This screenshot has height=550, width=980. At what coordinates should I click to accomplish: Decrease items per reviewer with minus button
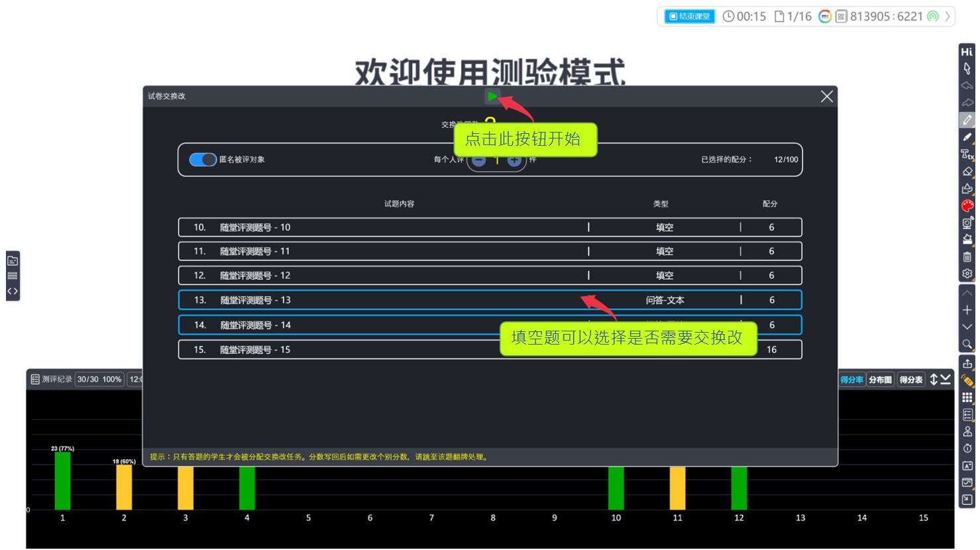tap(479, 160)
